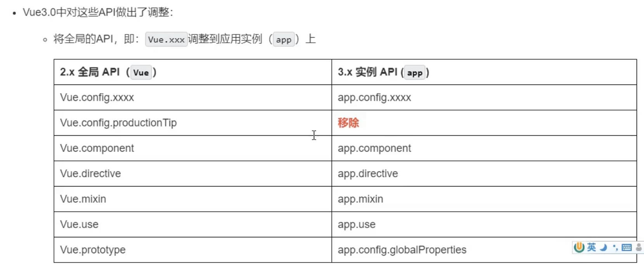
Task: Toggle the punctuation mode icon
Action: click(615, 247)
